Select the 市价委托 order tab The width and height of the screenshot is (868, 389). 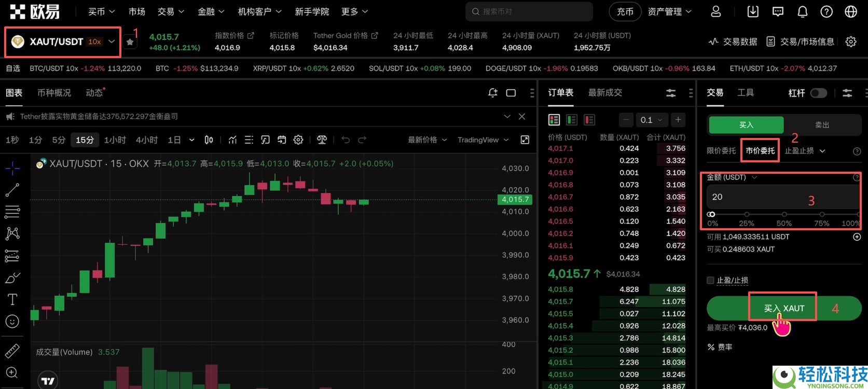[760, 150]
